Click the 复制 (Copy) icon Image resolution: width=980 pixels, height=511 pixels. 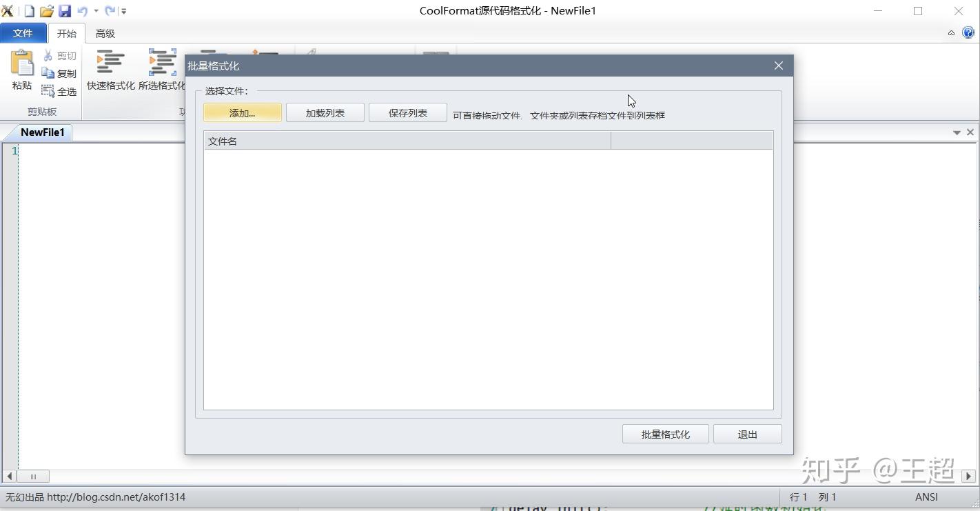click(48, 73)
